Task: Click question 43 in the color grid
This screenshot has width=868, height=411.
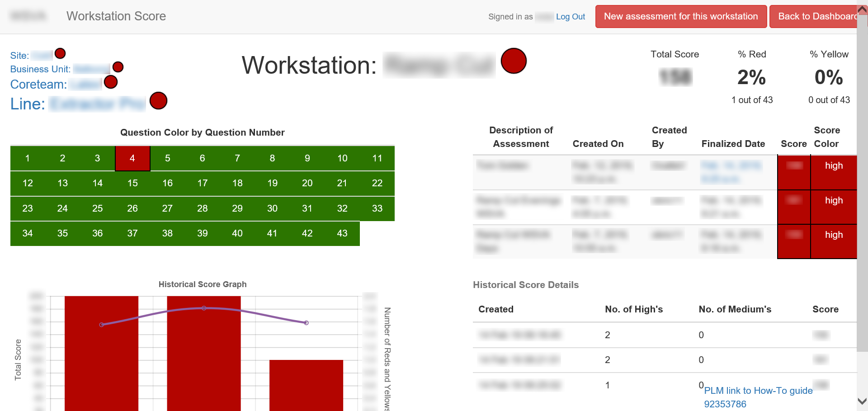Action: [342, 233]
